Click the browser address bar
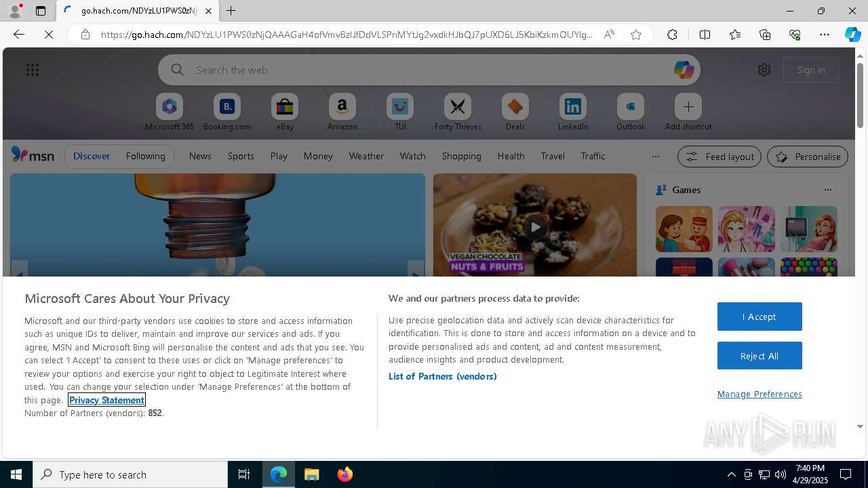 point(347,35)
